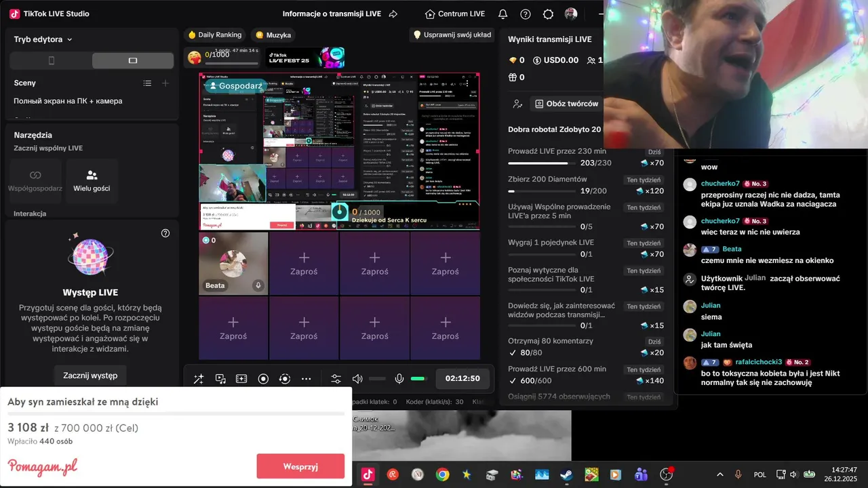The image size is (868, 488).
Task: Click Julian's siema chat message
Action: pyautogui.click(x=711, y=317)
